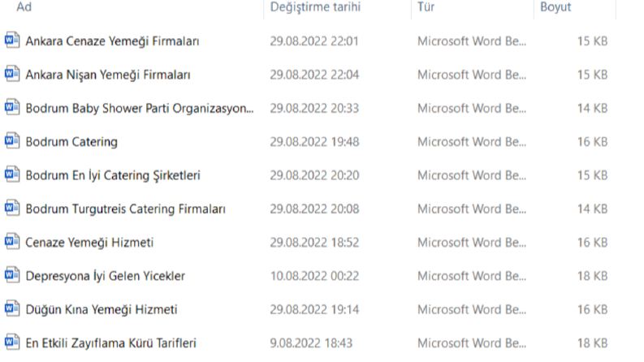Click the date 29.08.2022 22:01
Image resolution: width=644 pixels, height=362 pixels.
(x=314, y=41)
